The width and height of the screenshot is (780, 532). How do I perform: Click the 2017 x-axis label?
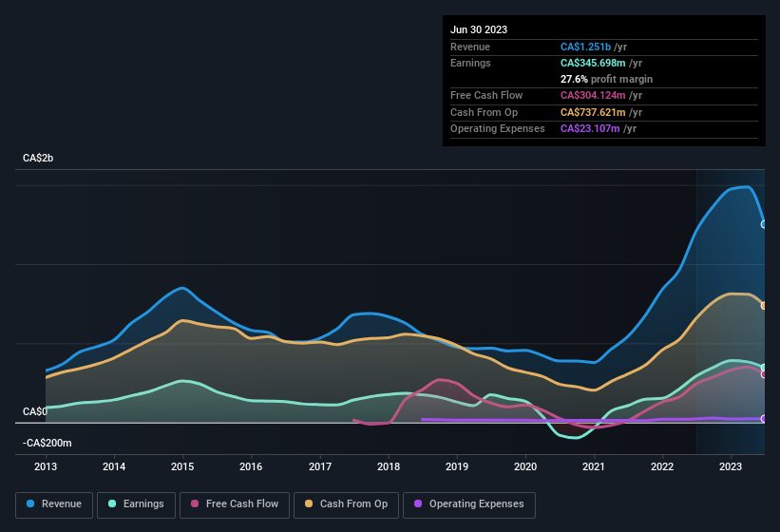coord(320,466)
